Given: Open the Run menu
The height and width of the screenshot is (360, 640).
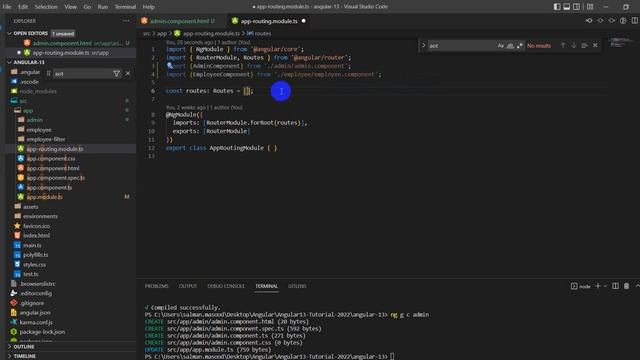Looking at the screenshot, I should (102, 7).
